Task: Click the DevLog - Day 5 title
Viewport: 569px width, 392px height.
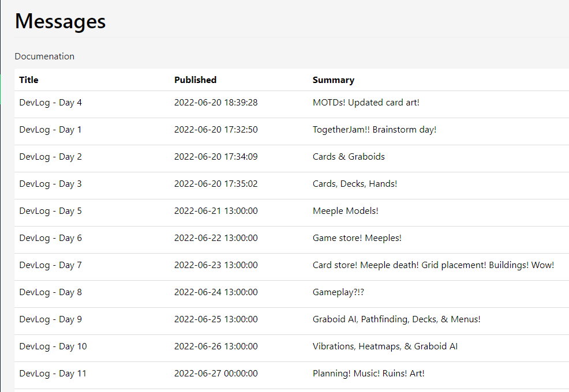Action: [x=51, y=211]
